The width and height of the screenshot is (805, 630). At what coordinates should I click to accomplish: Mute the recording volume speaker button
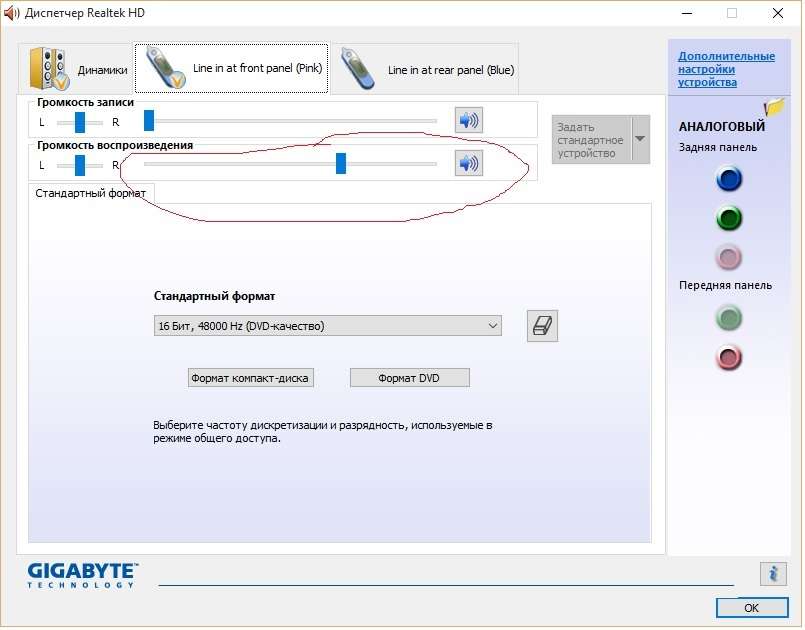point(469,121)
